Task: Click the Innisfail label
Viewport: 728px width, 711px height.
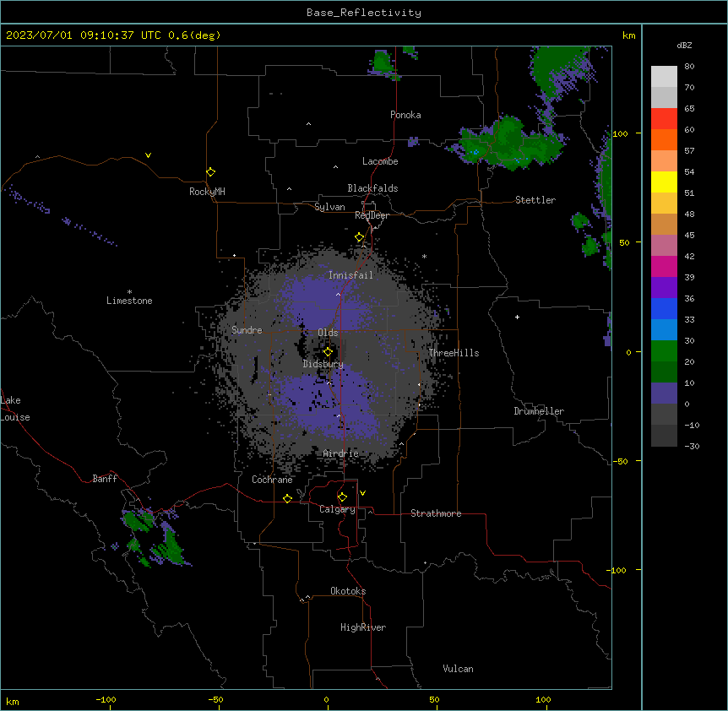Action: (x=350, y=275)
